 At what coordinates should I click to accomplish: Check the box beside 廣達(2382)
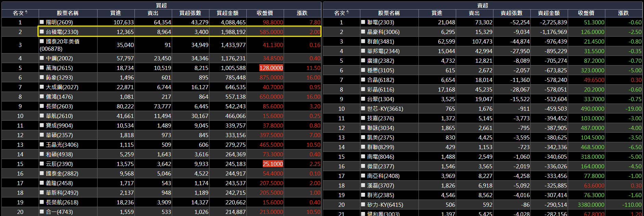(x=363, y=60)
